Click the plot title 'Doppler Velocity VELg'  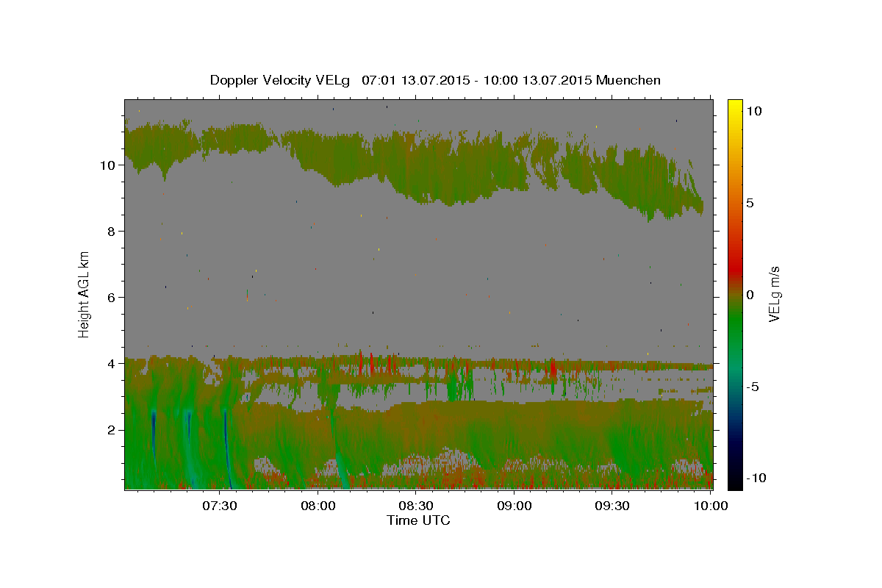pyautogui.click(x=281, y=80)
